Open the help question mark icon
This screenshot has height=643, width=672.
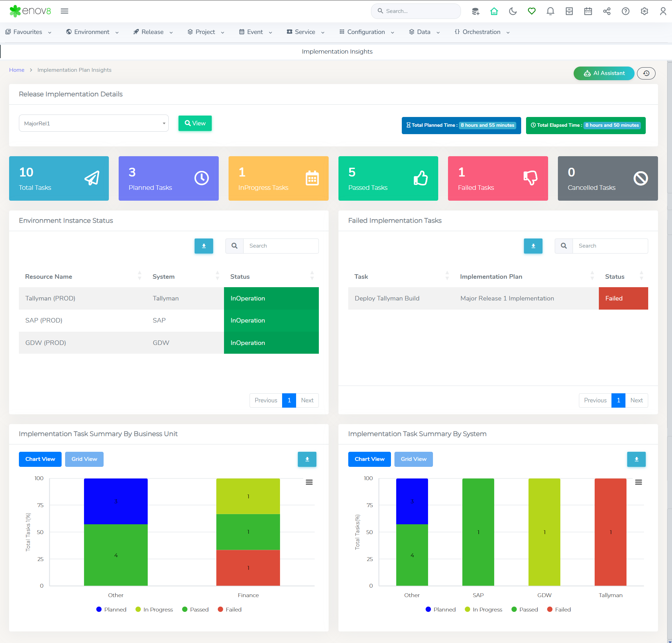pyautogui.click(x=625, y=11)
